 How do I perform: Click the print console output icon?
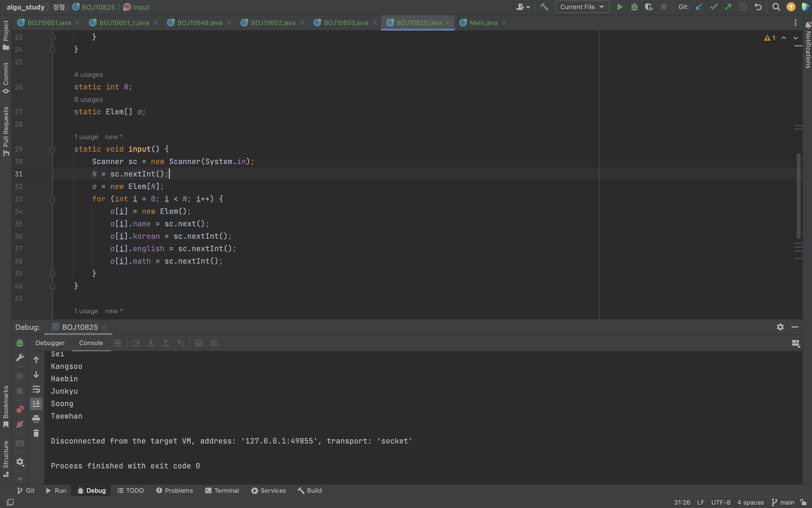pos(36,419)
